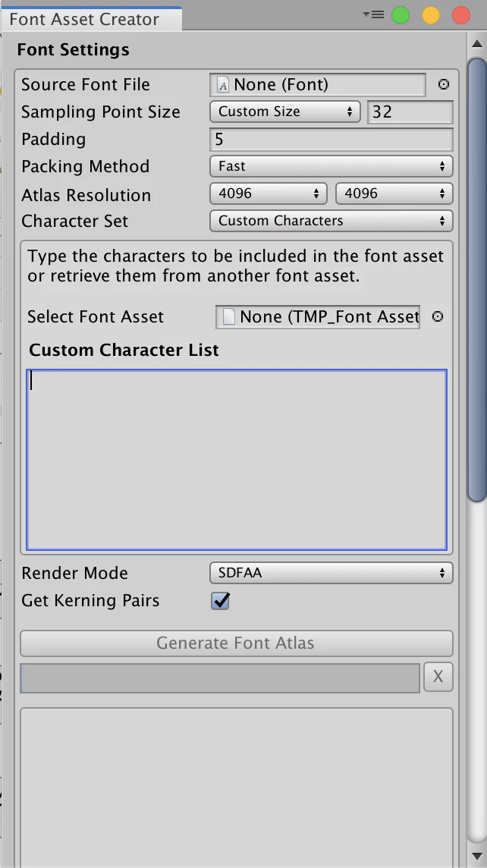Viewport: 487px width, 868px height.
Task: Open atlas height resolution dropdown
Action: pyautogui.click(x=394, y=193)
